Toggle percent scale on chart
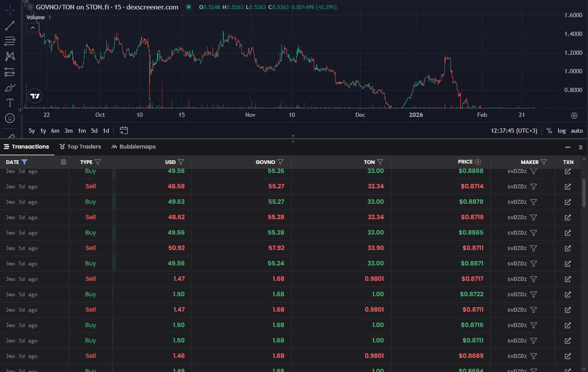The image size is (588, 372). [x=549, y=131]
